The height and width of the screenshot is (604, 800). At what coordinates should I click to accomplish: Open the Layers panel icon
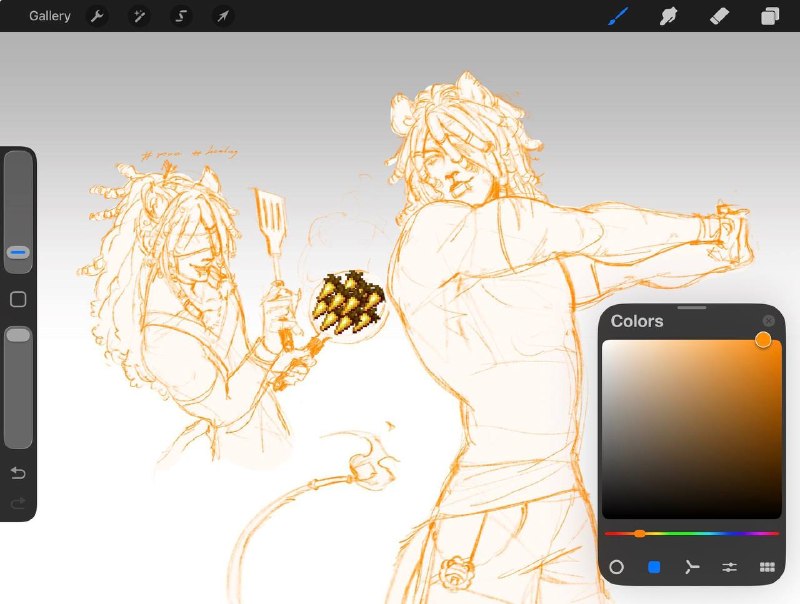(x=770, y=16)
